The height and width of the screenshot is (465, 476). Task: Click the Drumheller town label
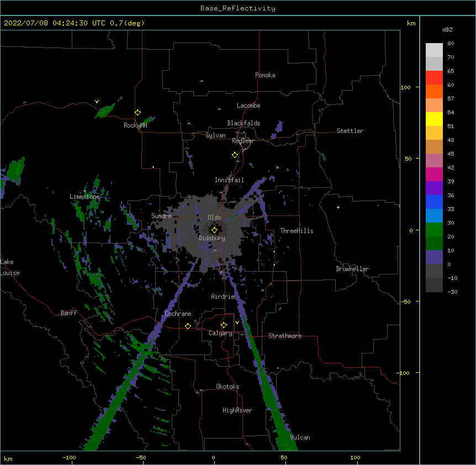352,269
